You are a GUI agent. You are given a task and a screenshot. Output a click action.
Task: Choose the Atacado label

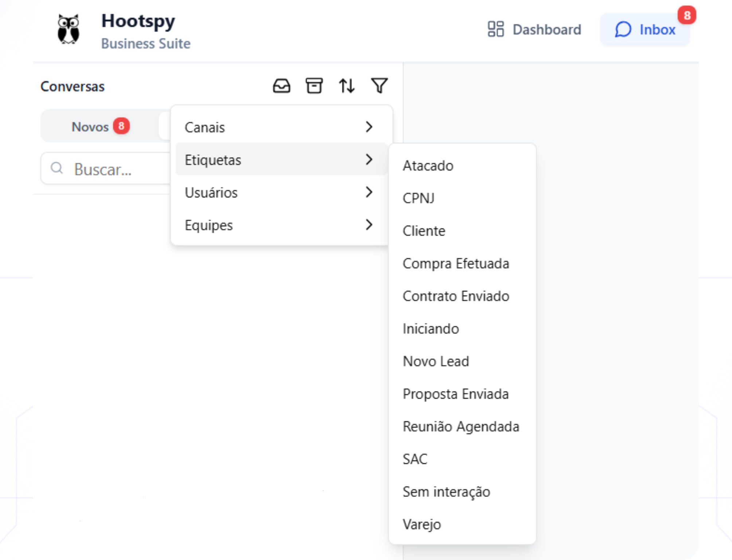(428, 166)
